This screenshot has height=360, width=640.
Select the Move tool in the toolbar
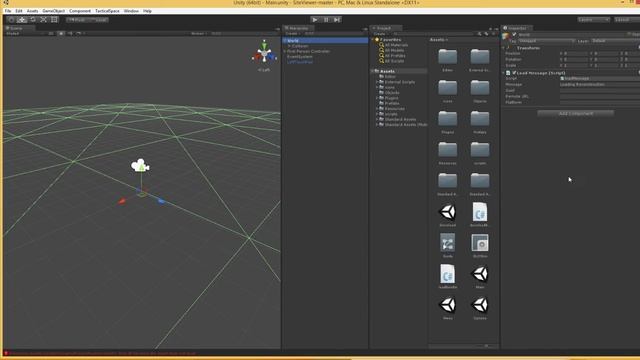[x=22, y=20]
